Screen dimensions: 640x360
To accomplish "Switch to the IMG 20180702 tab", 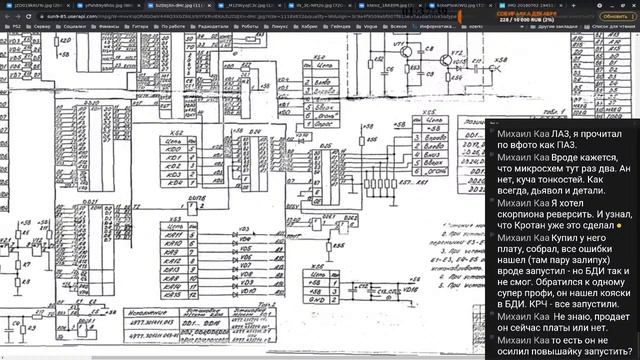I will tap(531, 6).
